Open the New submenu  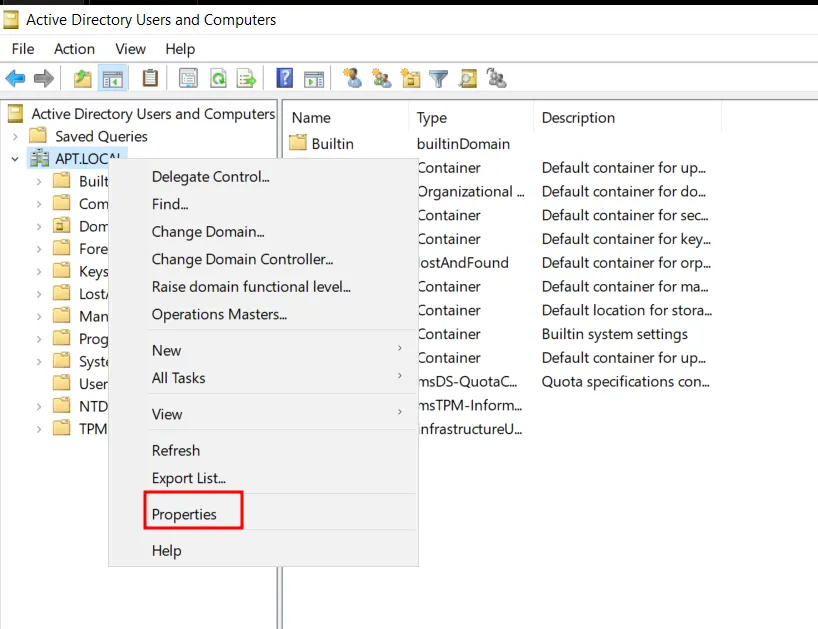pyautogui.click(x=263, y=350)
